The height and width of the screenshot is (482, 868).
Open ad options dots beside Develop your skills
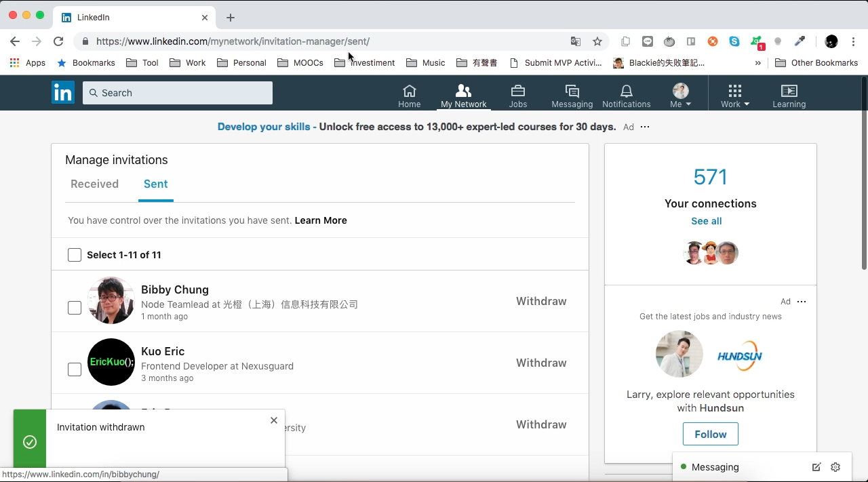click(x=645, y=127)
